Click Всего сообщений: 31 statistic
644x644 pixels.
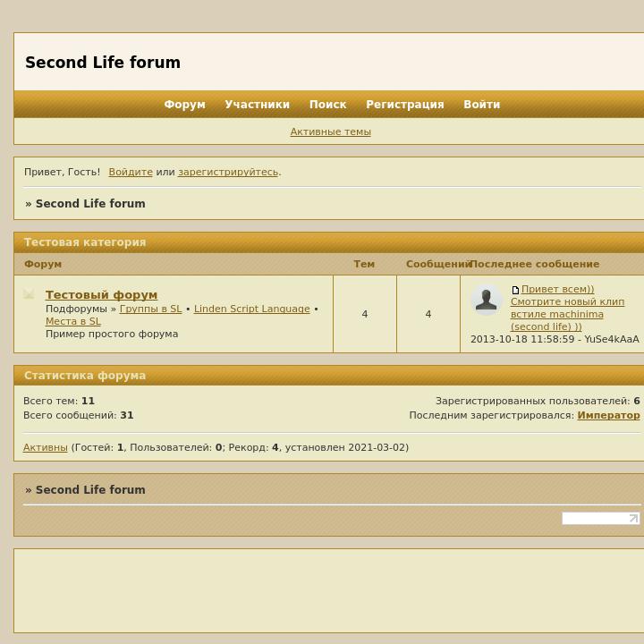tap(78, 415)
